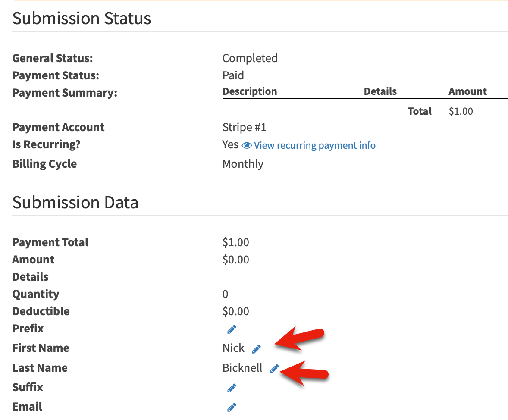Image resolution: width=508 pixels, height=420 pixels.
Task: Select the Completed general status value
Action: pos(250,58)
